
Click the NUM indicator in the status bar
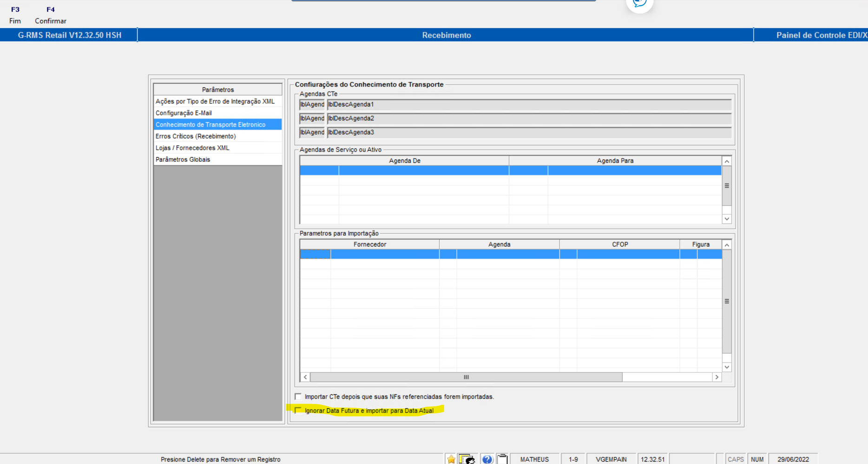click(x=757, y=459)
